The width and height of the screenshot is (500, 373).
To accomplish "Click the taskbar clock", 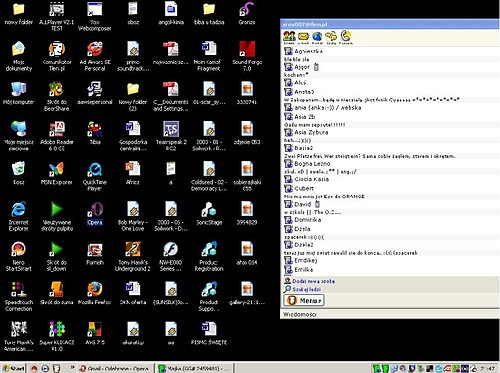I will [x=488, y=368].
